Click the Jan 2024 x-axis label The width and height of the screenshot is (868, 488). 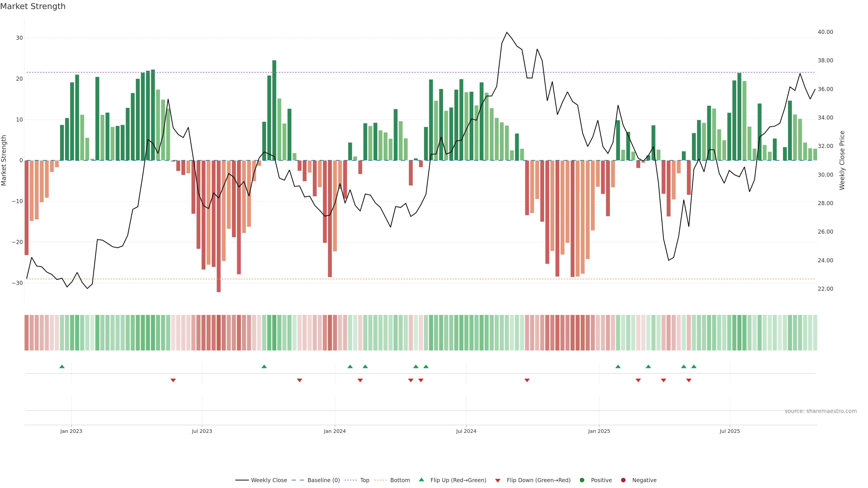tap(335, 431)
